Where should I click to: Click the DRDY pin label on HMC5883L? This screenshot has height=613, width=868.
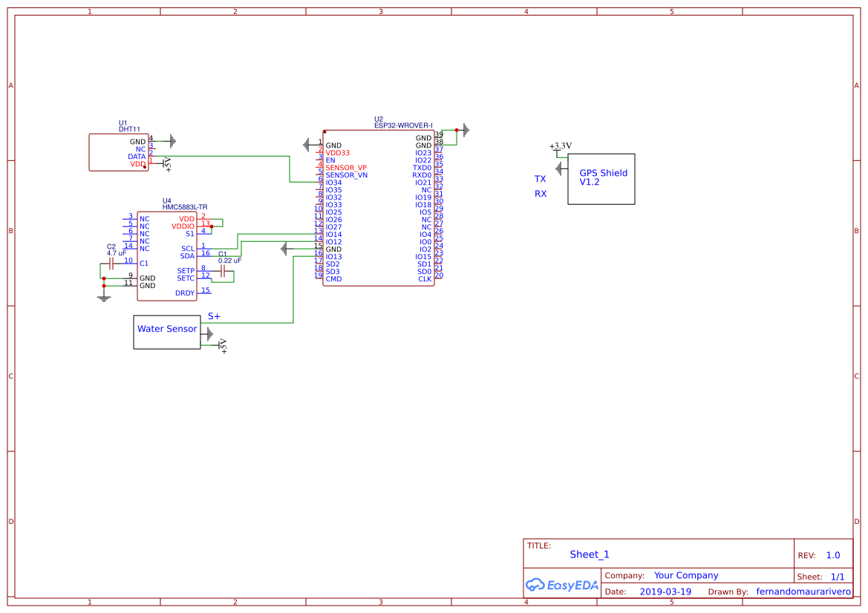185,293
